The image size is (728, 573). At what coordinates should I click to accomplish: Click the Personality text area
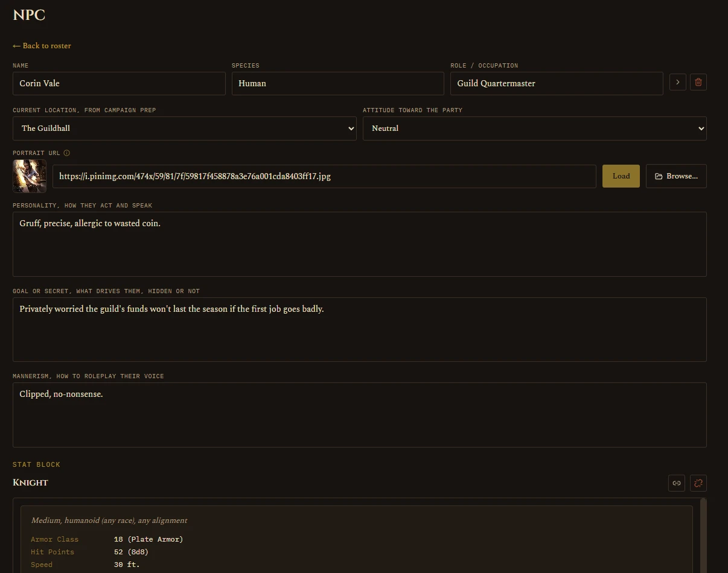(x=360, y=244)
